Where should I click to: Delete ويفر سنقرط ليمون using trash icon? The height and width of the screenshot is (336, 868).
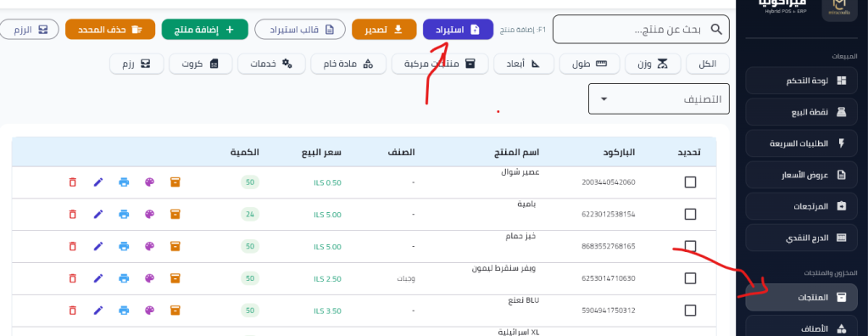tap(73, 278)
